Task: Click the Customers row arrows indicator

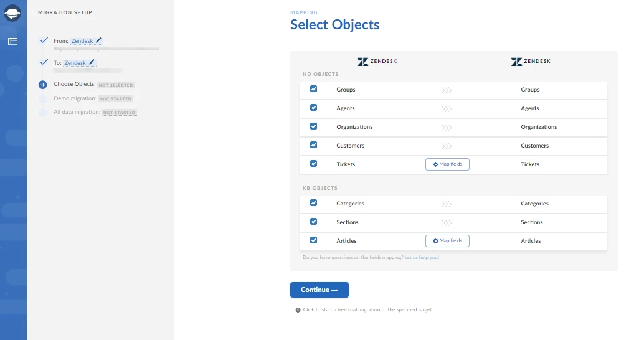Action: tap(447, 146)
